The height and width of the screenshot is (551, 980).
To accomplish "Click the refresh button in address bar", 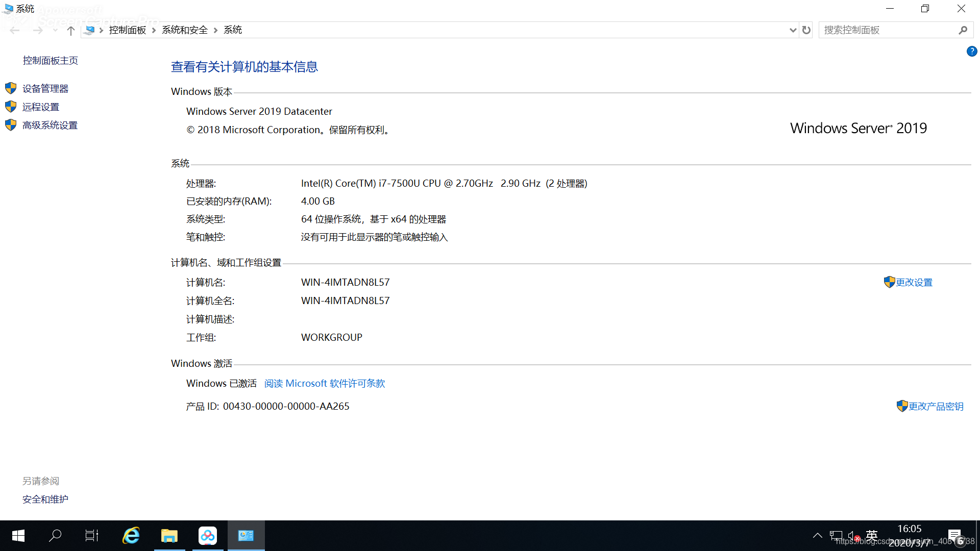I will tap(806, 30).
